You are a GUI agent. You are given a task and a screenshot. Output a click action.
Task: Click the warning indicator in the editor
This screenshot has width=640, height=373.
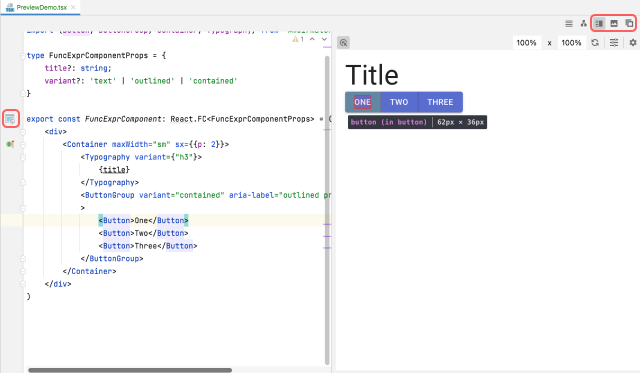(x=298, y=39)
